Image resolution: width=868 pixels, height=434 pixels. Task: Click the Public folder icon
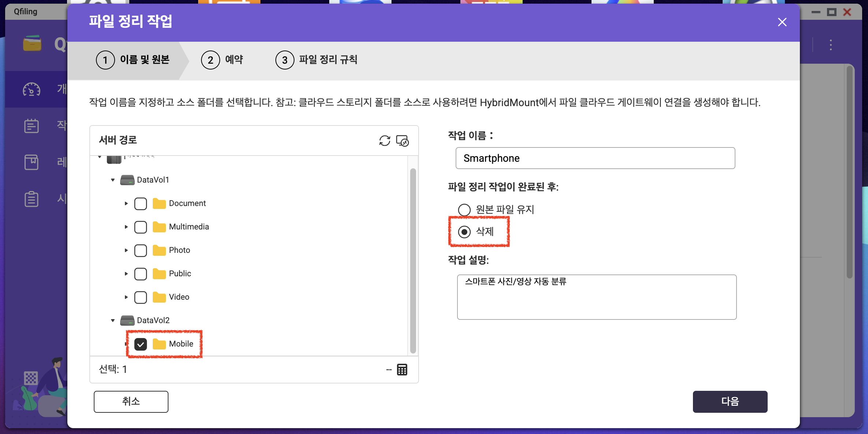click(x=159, y=274)
